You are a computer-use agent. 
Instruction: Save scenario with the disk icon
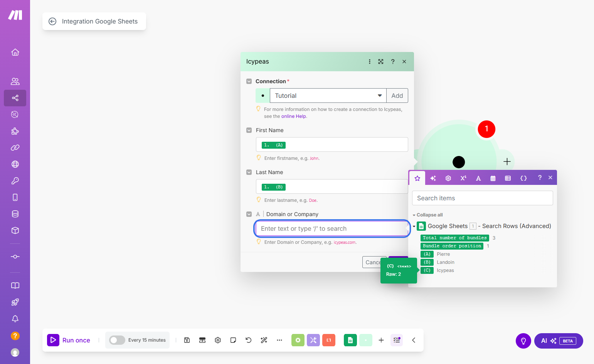pyautogui.click(x=187, y=340)
